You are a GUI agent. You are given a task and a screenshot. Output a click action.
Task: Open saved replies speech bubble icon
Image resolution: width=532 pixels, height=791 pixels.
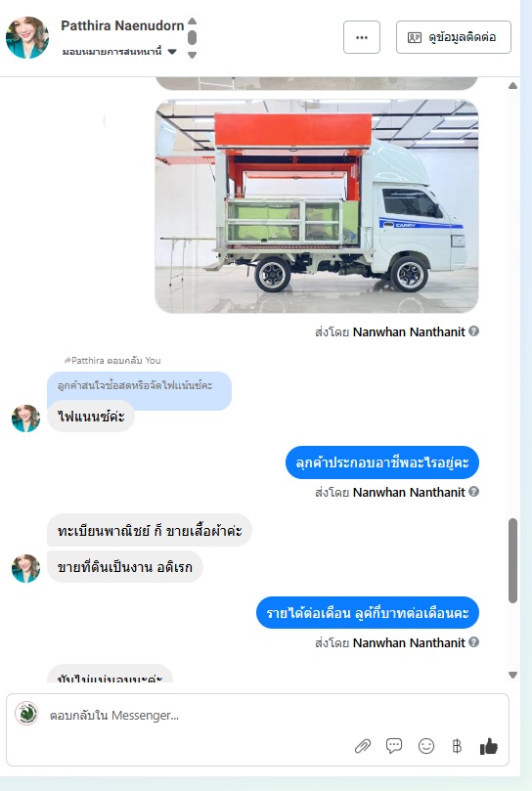tap(394, 746)
